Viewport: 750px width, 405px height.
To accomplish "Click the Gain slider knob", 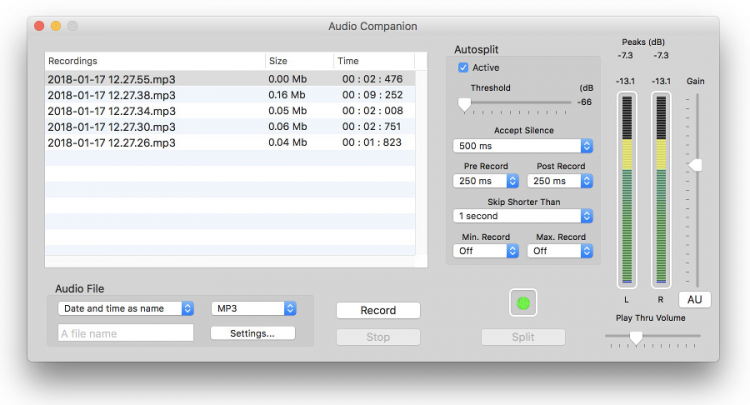I will click(696, 165).
